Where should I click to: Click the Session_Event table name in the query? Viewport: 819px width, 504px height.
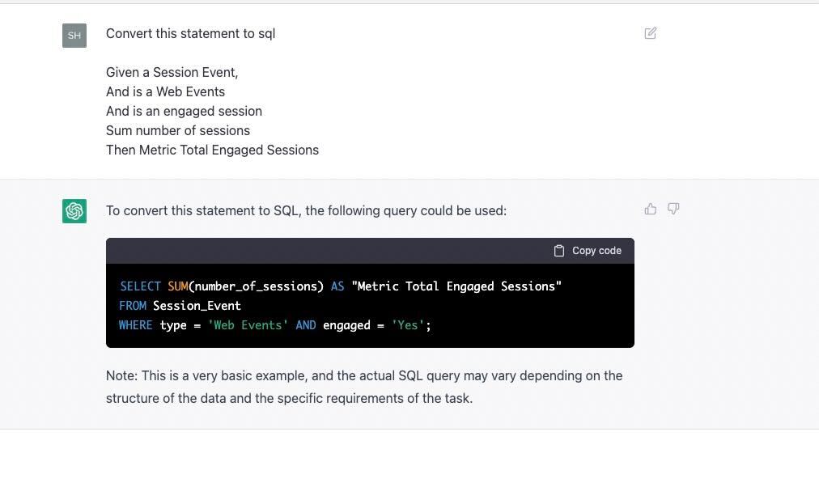click(197, 305)
